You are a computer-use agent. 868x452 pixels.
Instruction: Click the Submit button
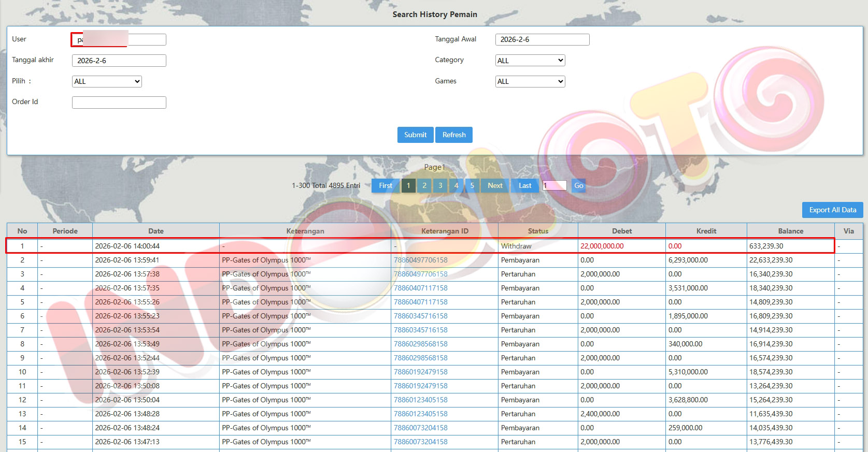(415, 135)
